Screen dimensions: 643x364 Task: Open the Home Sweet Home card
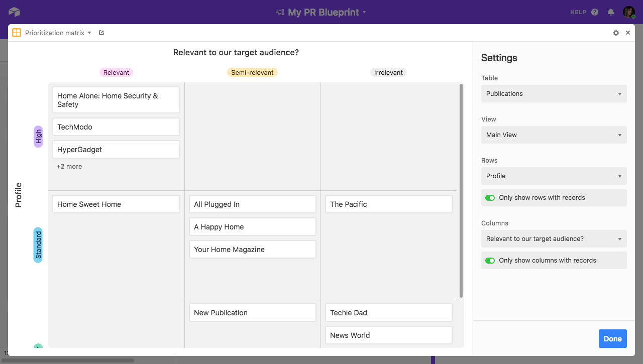116,204
